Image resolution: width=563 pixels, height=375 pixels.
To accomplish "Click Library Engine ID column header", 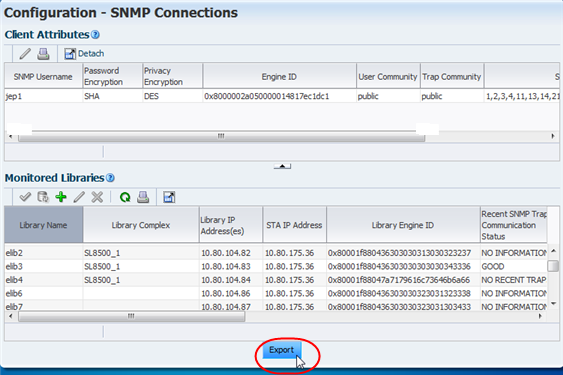I will tap(403, 225).
